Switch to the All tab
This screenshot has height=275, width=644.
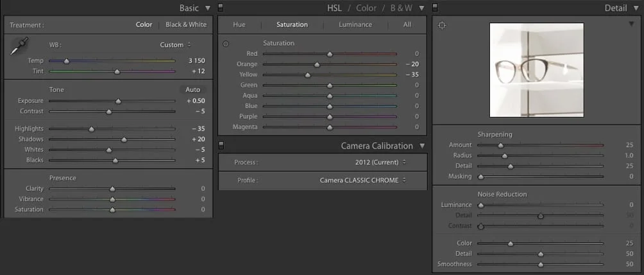click(x=407, y=24)
